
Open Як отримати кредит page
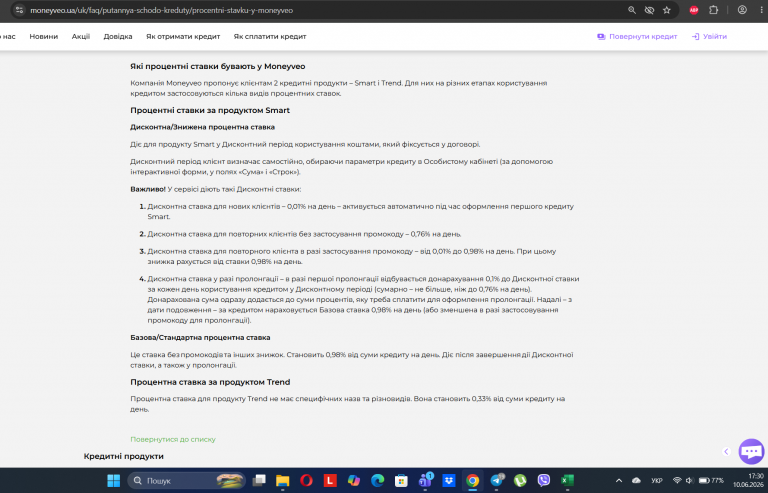click(x=183, y=36)
